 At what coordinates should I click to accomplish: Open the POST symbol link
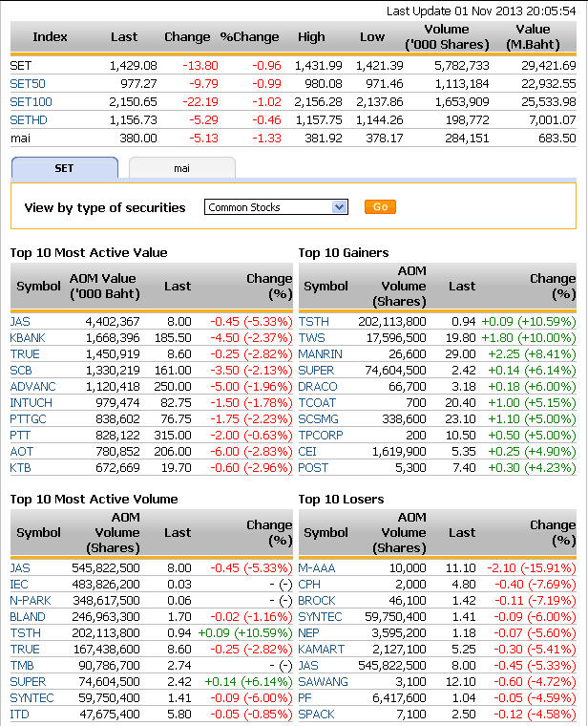pyautogui.click(x=313, y=467)
